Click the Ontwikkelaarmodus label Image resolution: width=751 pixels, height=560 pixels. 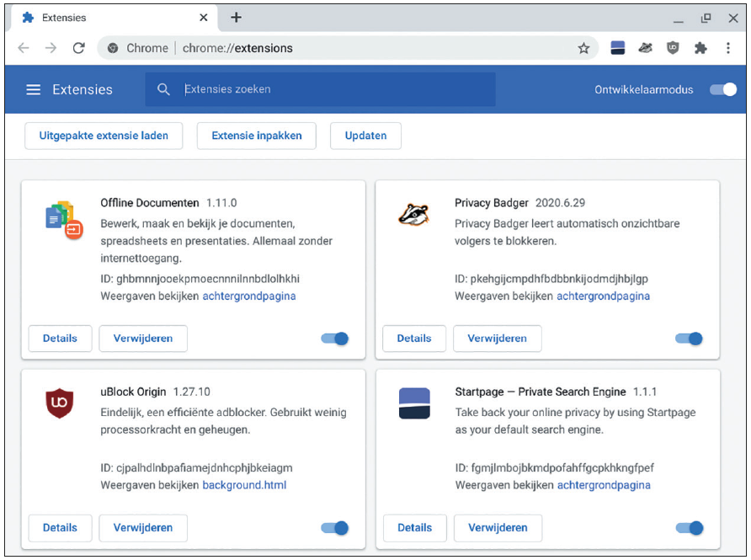point(644,89)
